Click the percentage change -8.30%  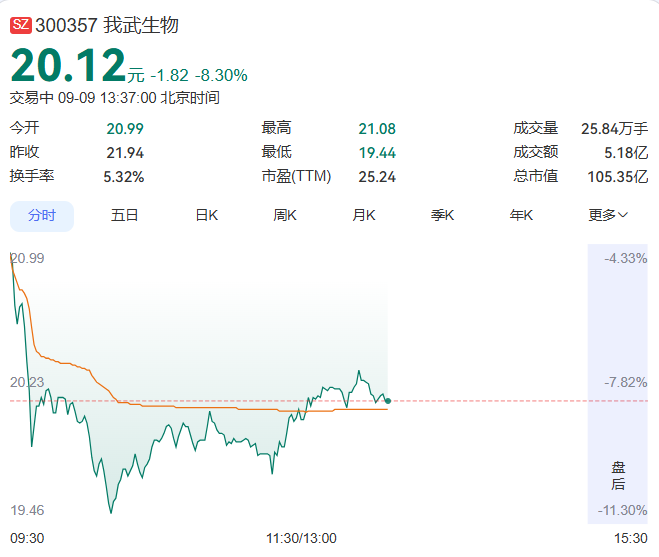point(221,76)
